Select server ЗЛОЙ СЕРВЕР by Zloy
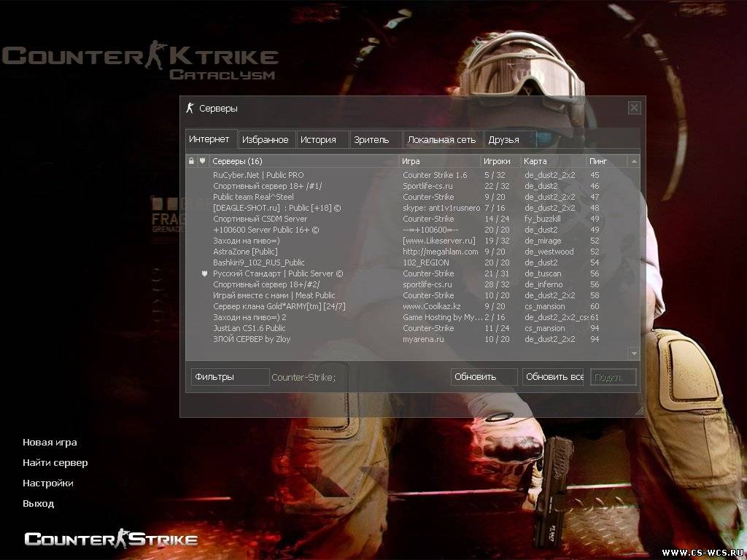Screen dimensions: 747x560 pyautogui.click(x=407, y=340)
